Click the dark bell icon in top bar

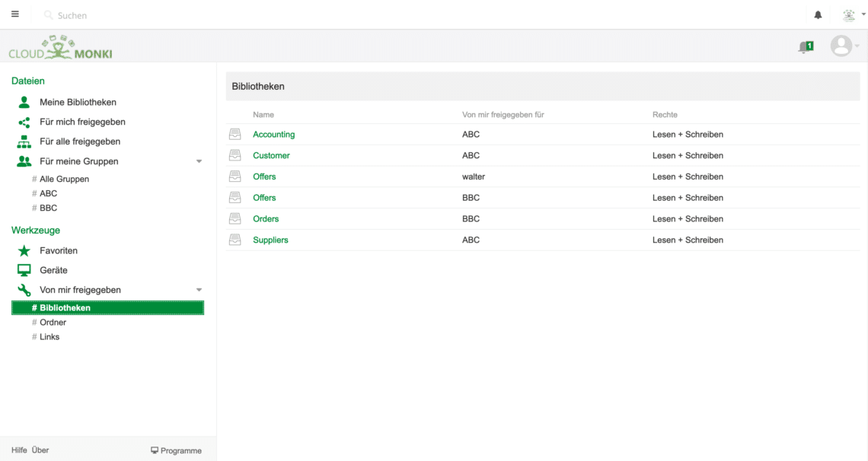point(818,14)
